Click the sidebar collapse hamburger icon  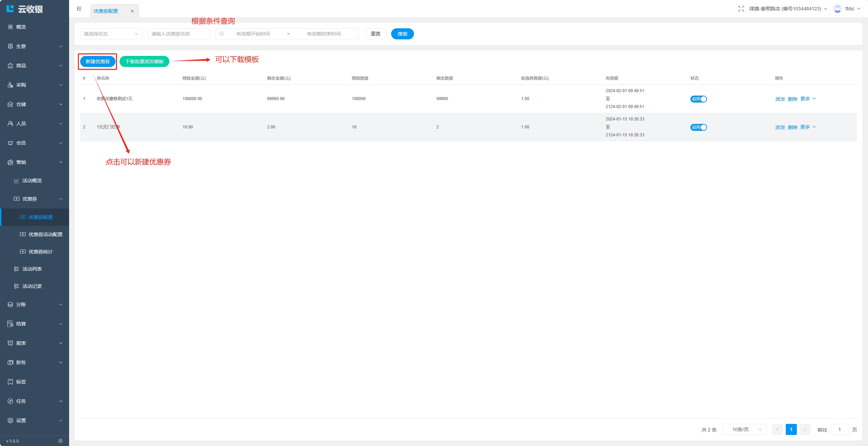[x=79, y=9]
